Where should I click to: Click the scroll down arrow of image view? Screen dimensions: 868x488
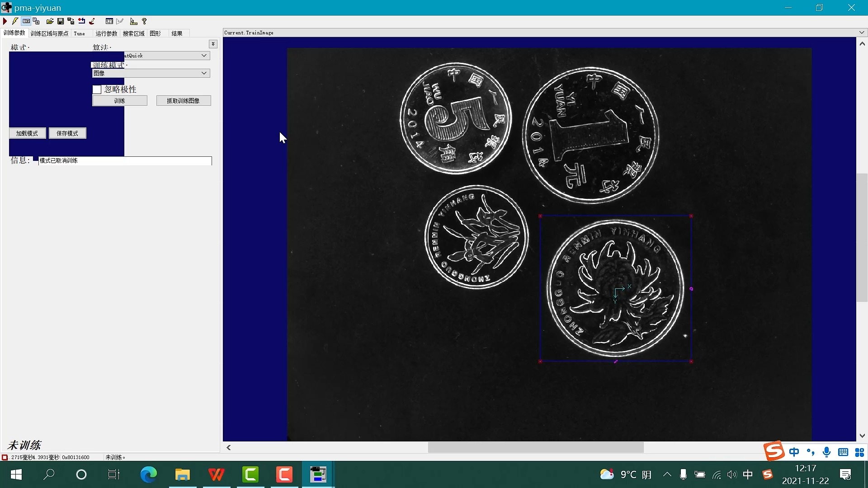(x=862, y=436)
